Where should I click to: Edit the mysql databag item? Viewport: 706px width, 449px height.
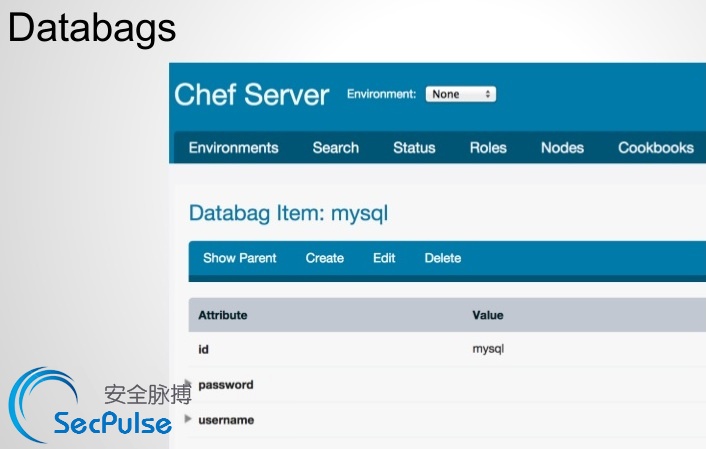[x=384, y=258]
